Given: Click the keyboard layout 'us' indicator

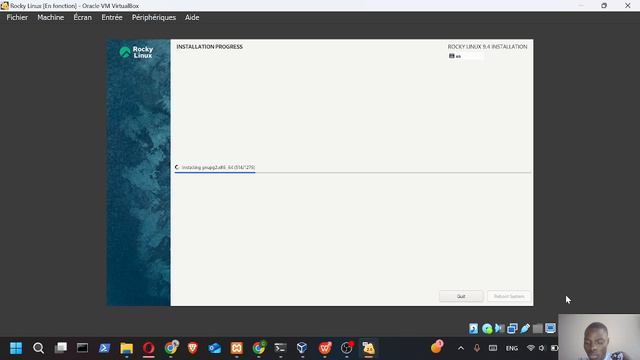Looking at the screenshot, I should (465, 56).
